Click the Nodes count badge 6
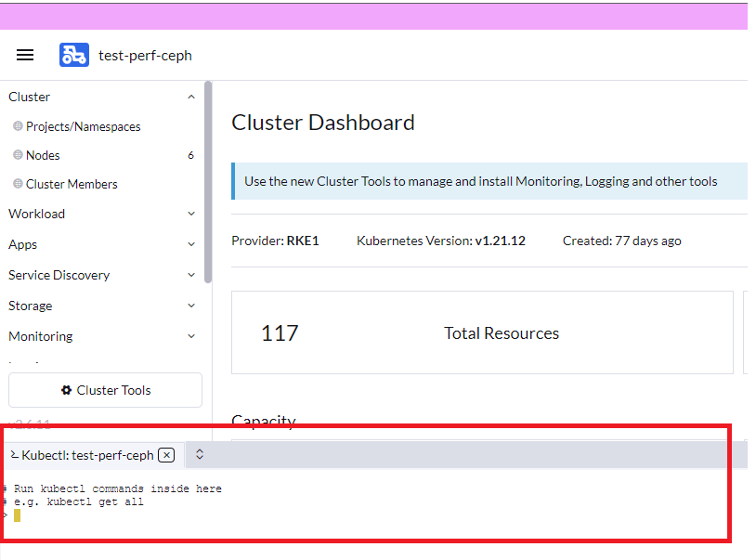 click(x=191, y=155)
